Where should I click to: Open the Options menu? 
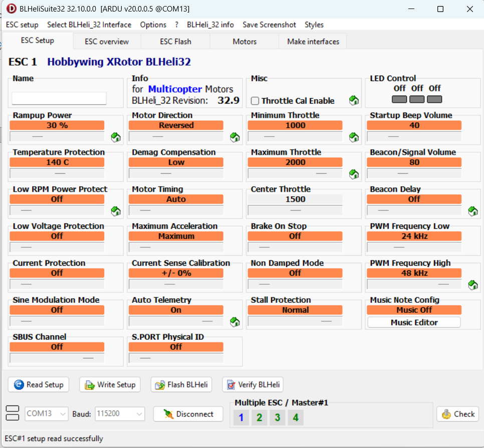pyautogui.click(x=153, y=25)
